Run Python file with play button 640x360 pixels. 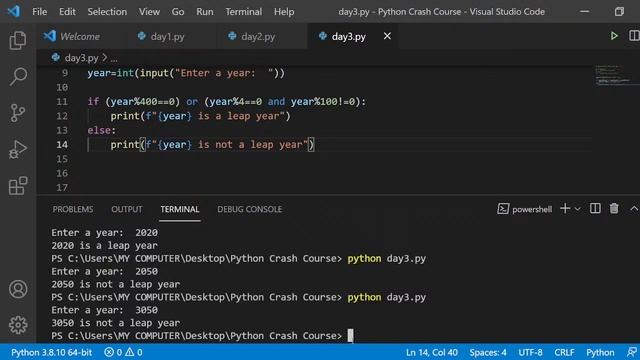614,36
